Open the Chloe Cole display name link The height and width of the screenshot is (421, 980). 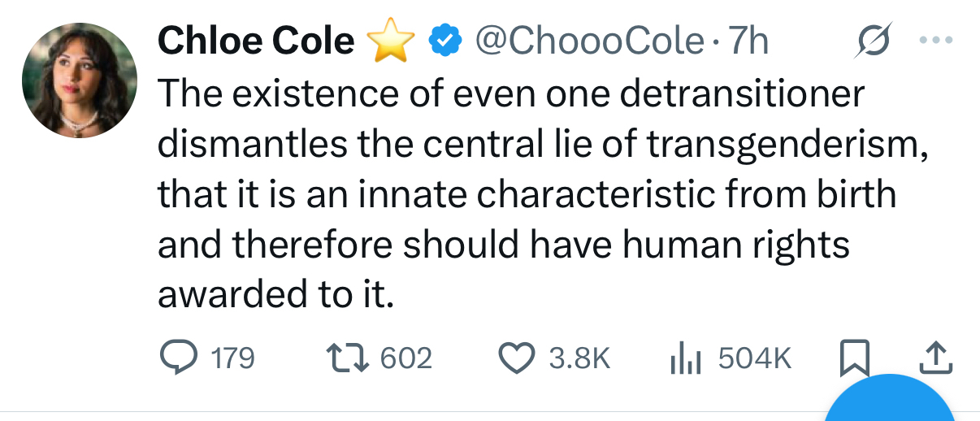255,41
